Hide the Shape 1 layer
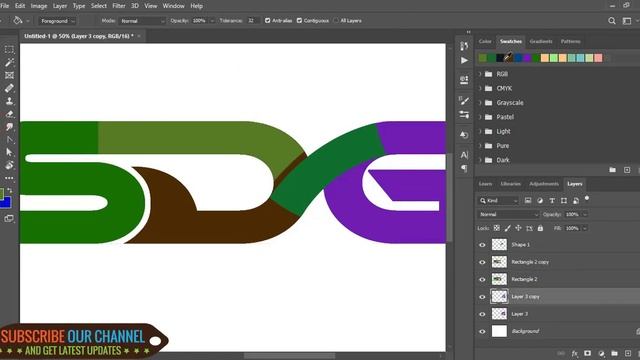 [482, 245]
